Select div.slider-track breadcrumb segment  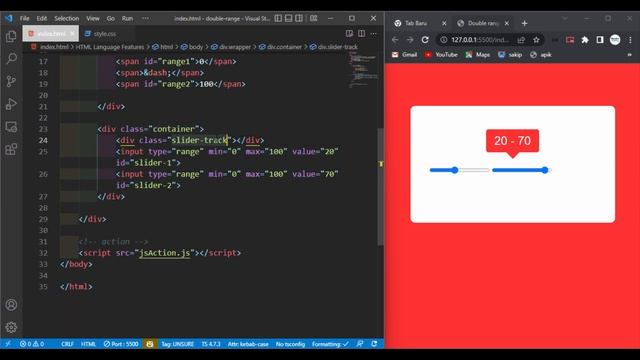(x=333, y=47)
